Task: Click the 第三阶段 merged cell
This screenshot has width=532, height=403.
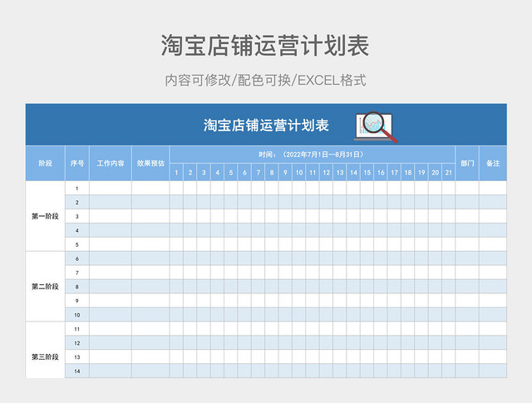Action: [45, 350]
